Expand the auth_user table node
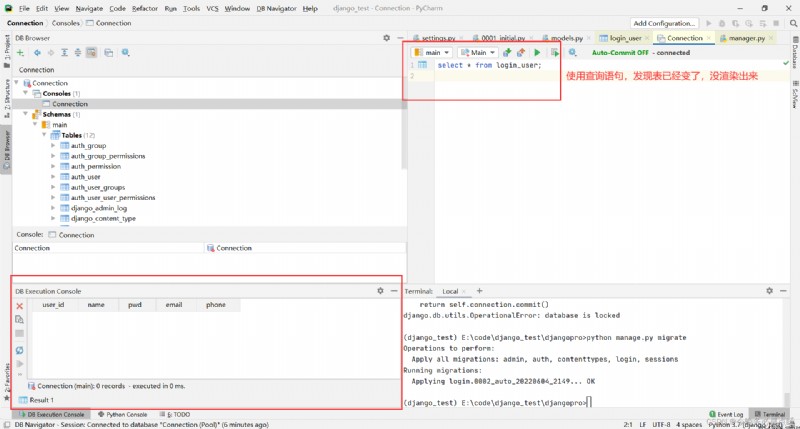Viewport: 800px width, 429px height. 53,177
